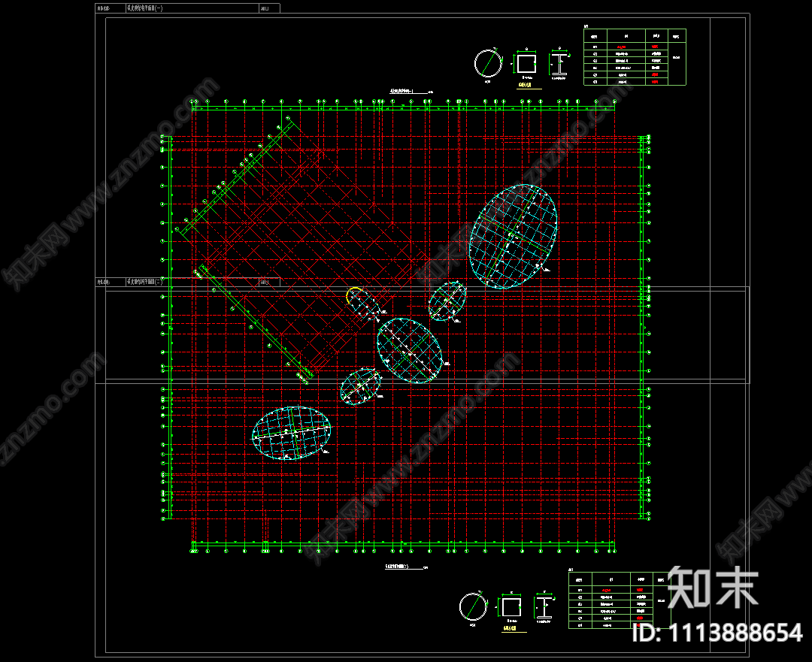The height and width of the screenshot is (662, 812).
Task: Click the ID: 1113888654 text
Action: 717,633
